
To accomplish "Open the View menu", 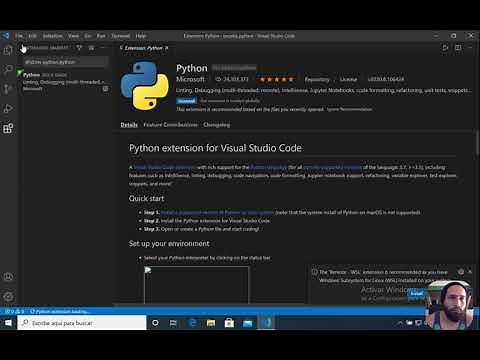I will [73, 36].
